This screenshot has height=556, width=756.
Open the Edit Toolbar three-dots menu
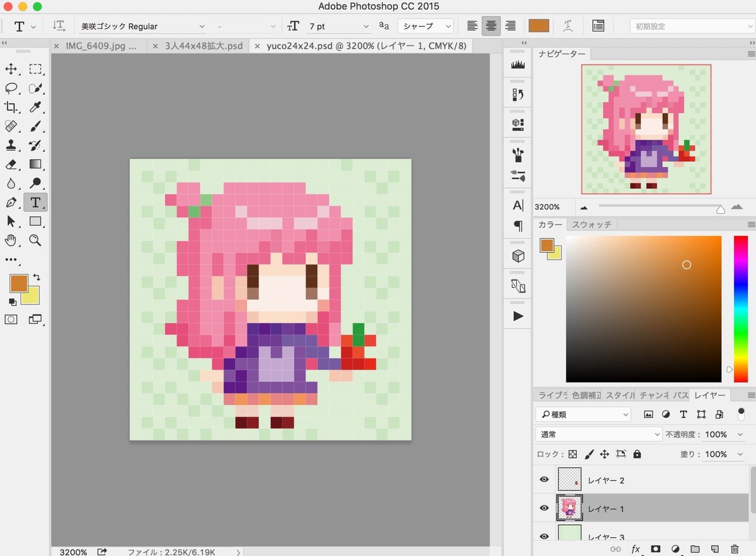tap(11, 260)
